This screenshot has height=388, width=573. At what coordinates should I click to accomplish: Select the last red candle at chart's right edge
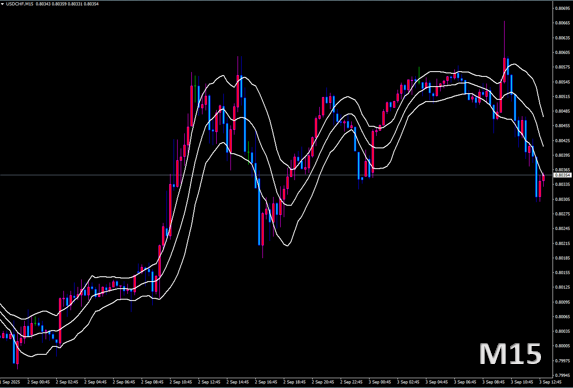[x=543, y=178]
